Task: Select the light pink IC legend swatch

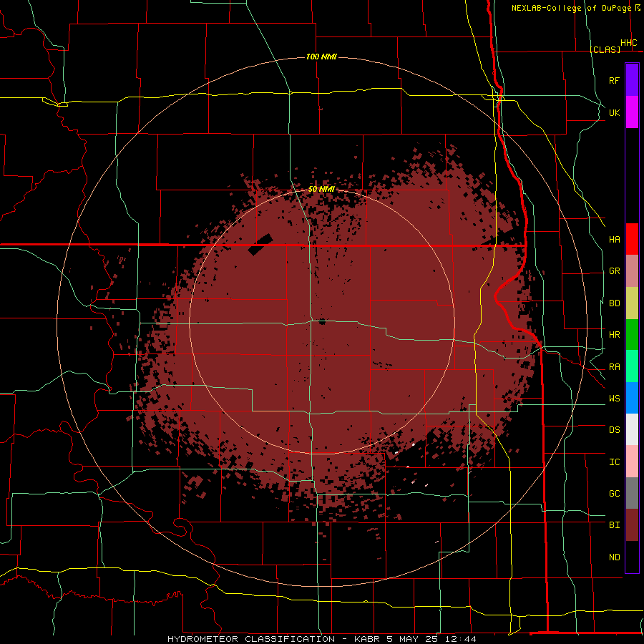Action: point(632,462)
